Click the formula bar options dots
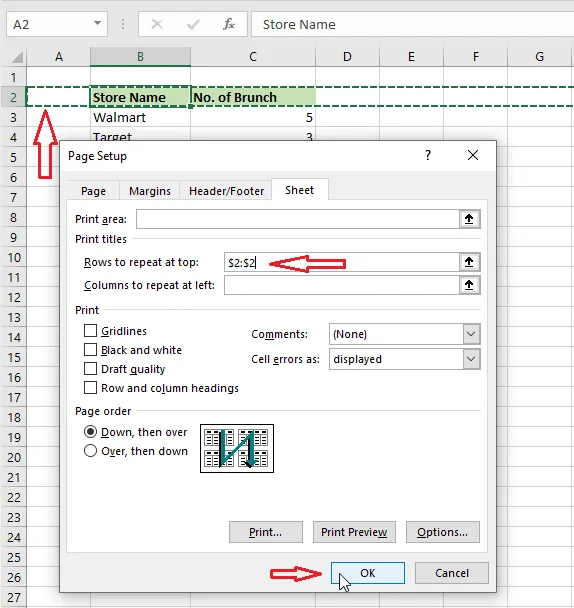This screenshot has width=574, height=608. [x=123, y=24]
